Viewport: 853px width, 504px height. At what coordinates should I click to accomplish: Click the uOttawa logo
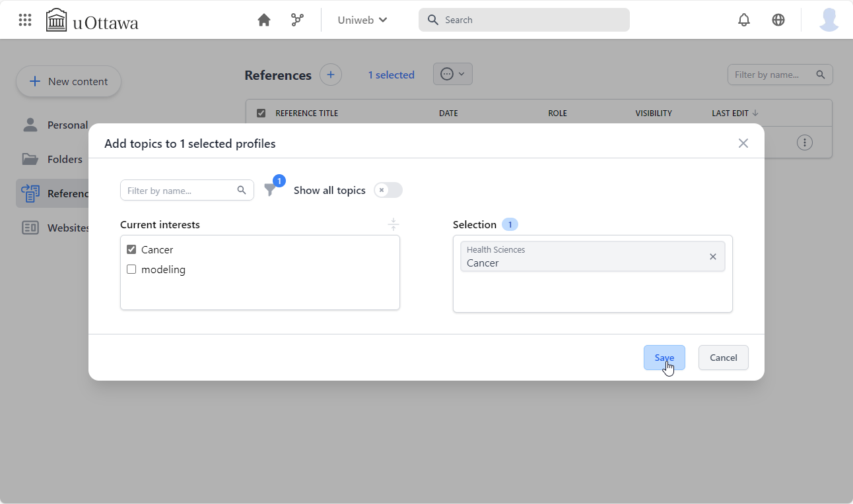tap(92, 20)
